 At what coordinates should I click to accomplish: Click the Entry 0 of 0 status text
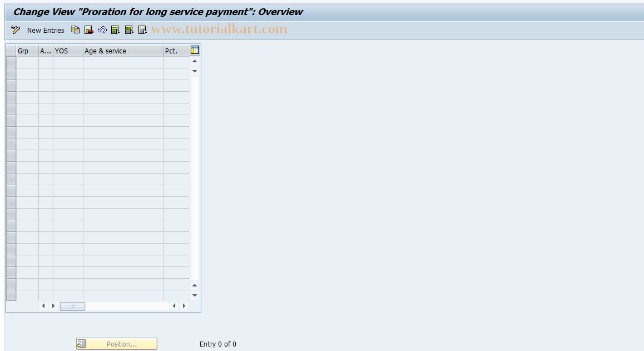217,344
